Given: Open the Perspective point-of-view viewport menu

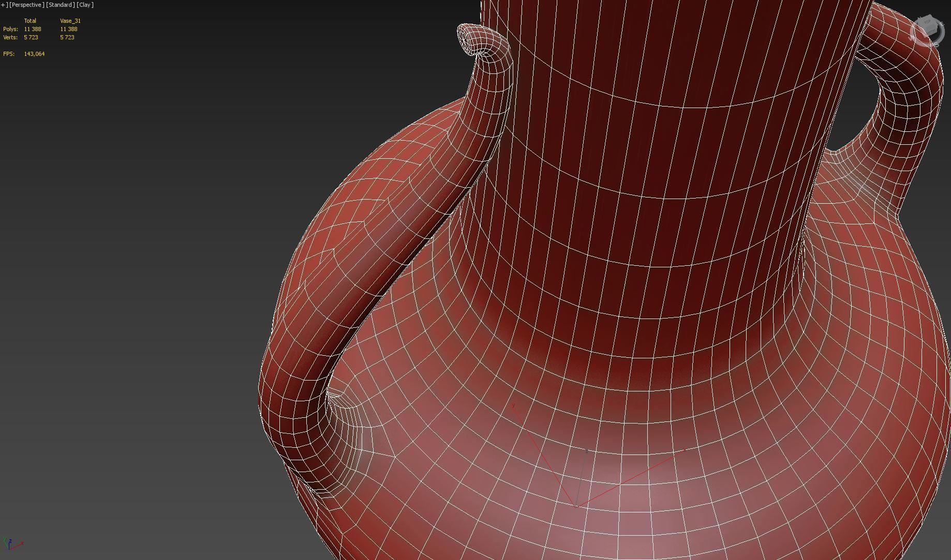Looking at the screenshot, I should [x=27, y=5].
